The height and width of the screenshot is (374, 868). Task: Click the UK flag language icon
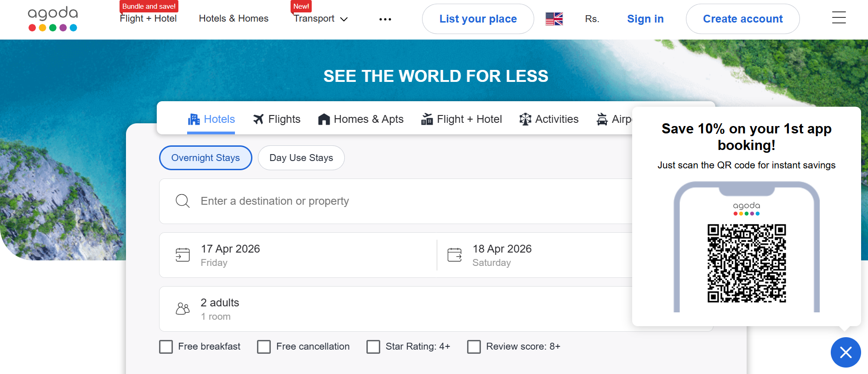(554, 19)
